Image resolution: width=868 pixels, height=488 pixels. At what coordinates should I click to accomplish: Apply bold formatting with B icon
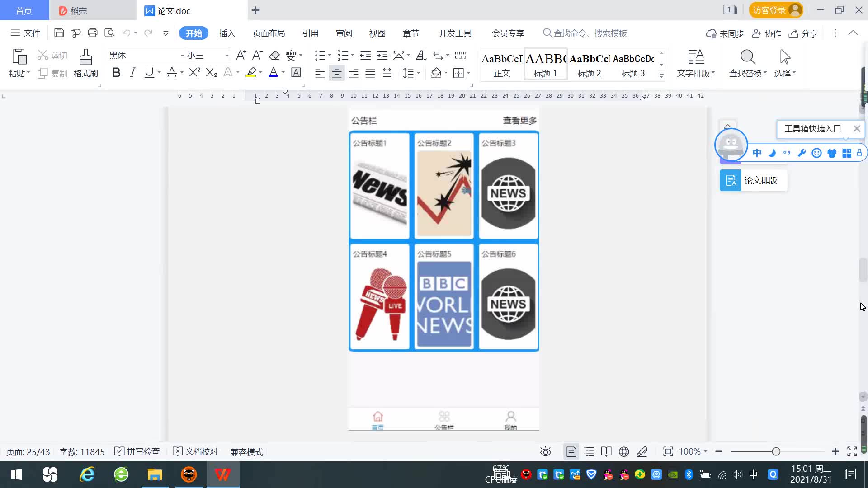116,73
